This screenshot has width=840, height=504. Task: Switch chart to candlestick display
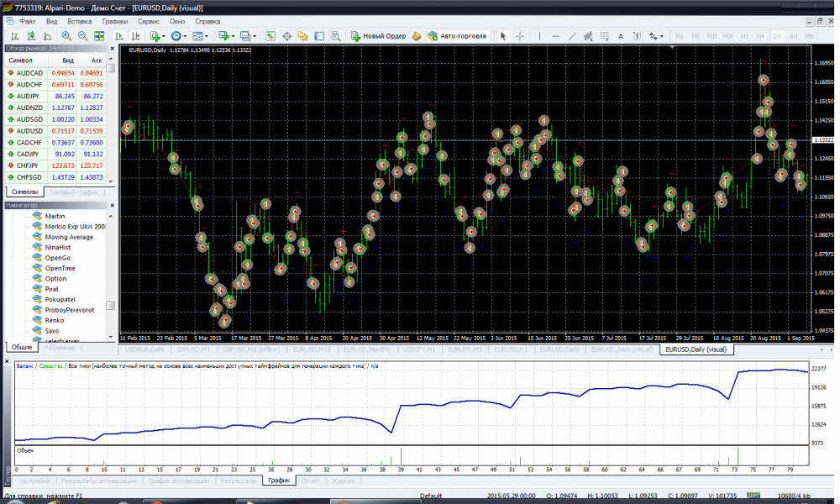coord(30,36)
